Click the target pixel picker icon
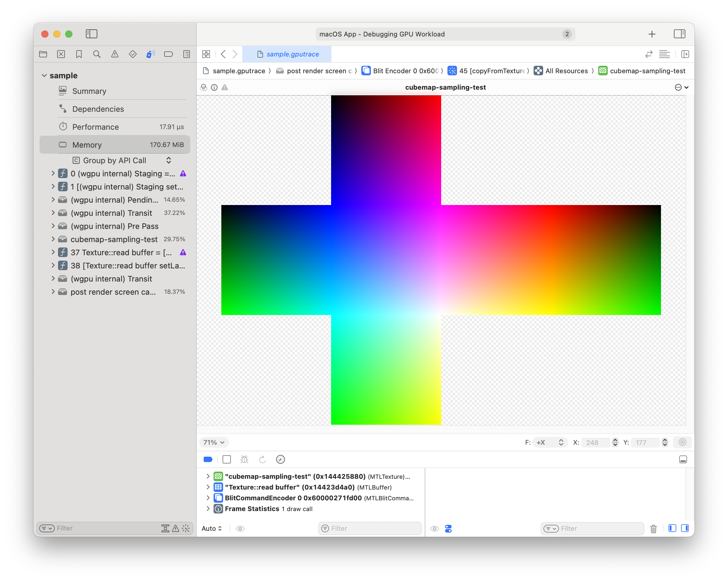 click(683, 442)
